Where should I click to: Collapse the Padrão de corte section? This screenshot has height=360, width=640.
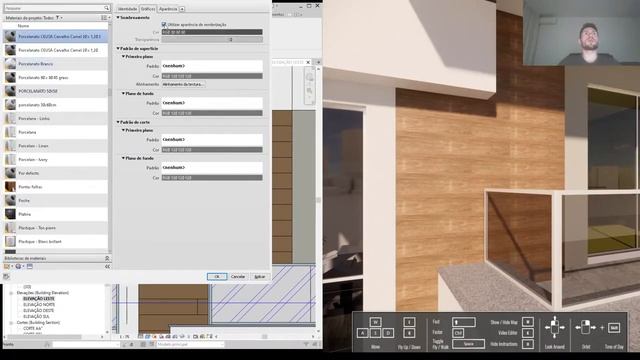click(x=118, y=122)
